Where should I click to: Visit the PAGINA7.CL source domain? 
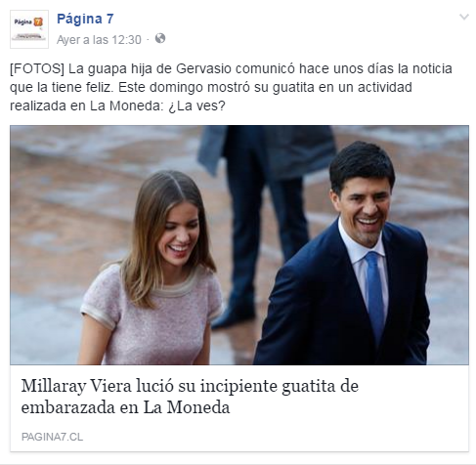pyautogui.click(x=52, y=437)
